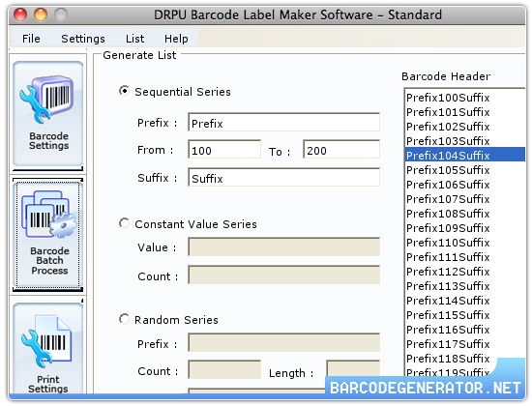Open the Settings menu
Screen dimensions: 532x406
[x=83, y=39]
